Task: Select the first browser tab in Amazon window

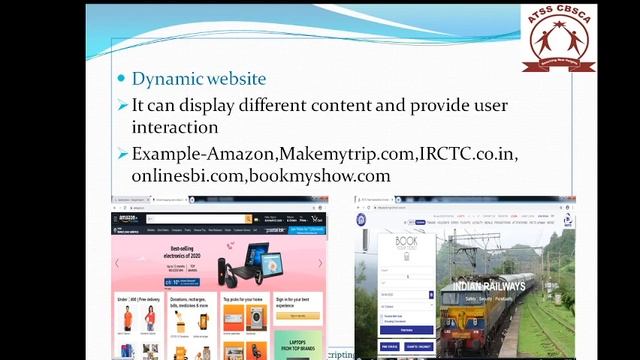Action: (x=131, y=200)
